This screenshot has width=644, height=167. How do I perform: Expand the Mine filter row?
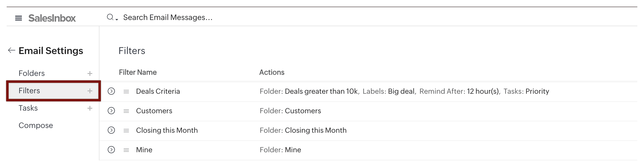point(111,150)
